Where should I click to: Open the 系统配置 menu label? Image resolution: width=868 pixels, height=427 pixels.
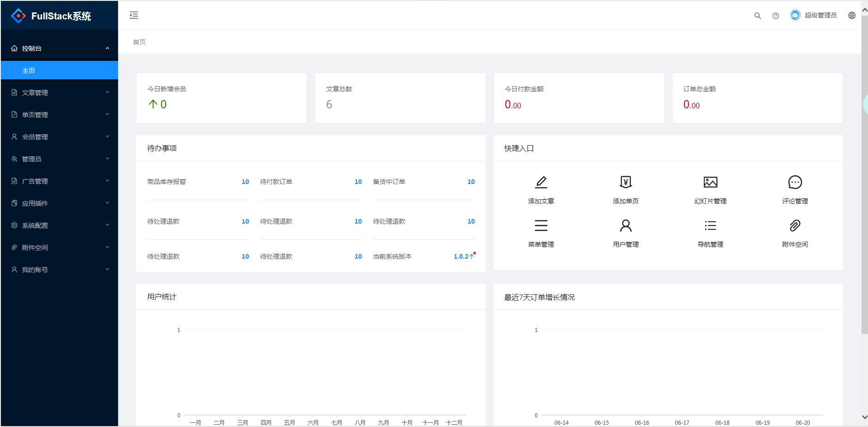[35, 225]
